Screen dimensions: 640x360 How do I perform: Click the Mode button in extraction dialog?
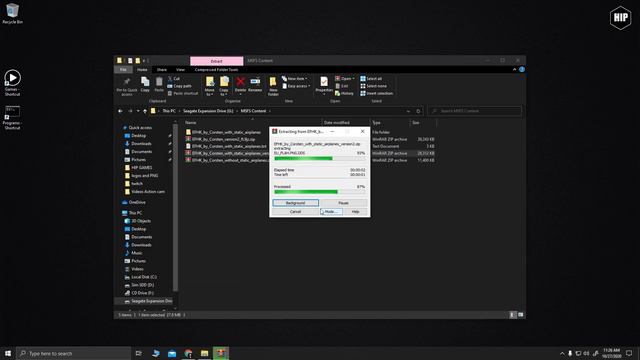331,212
